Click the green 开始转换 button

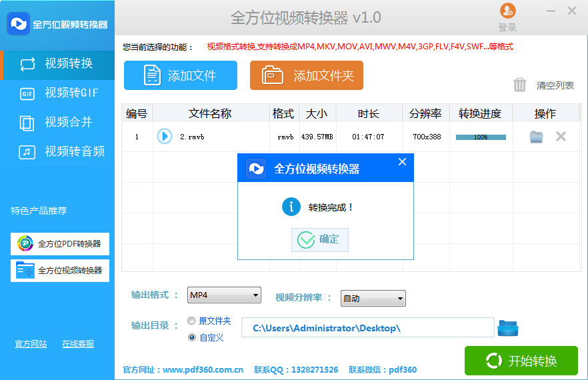click(521, 361)
